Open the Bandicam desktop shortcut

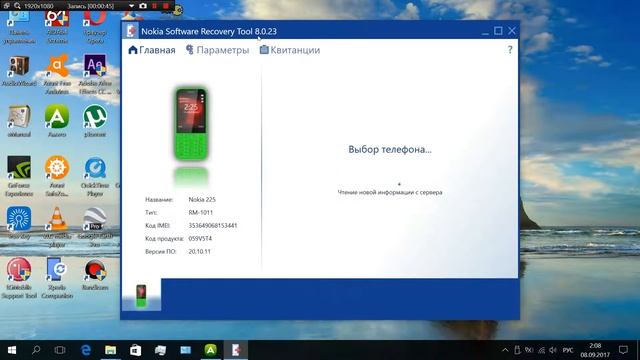pyautogui.click(x=95, y=275)
